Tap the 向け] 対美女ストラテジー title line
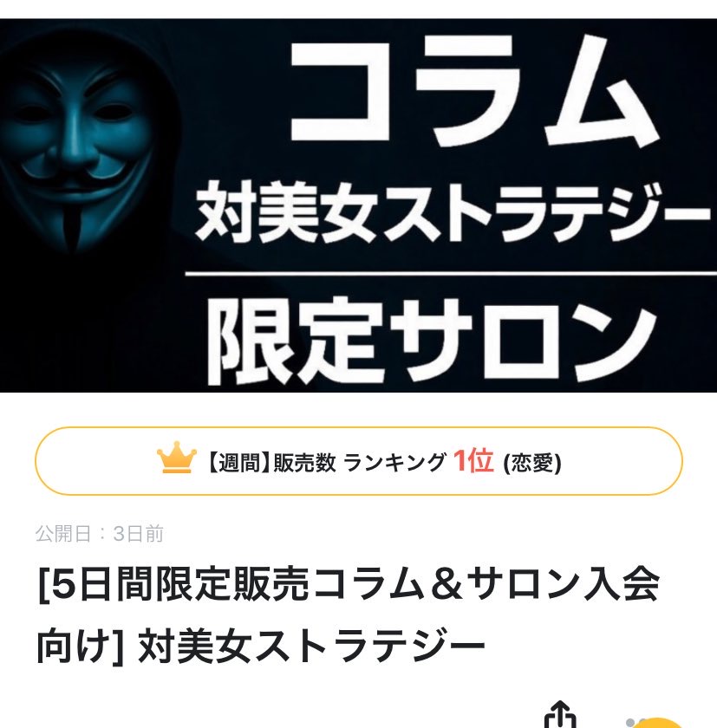Screen dimensions: 717x728 click(260, 646)
